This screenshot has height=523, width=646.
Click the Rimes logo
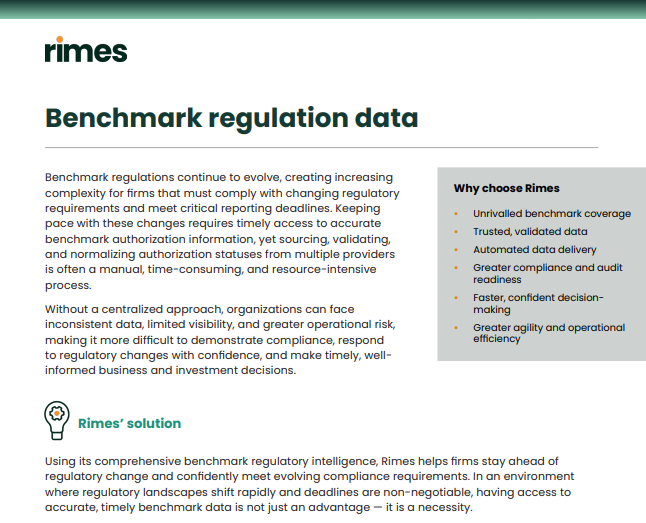tap(86, 49)
